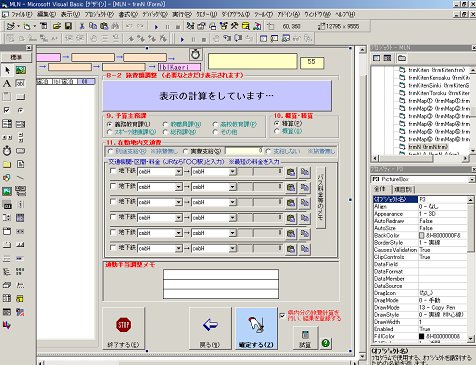This screenshot has width=476, height=365.
Task: Select the DriveListBox tool in the toolbox
Action: pyautogui.click(x=20, y=151)
